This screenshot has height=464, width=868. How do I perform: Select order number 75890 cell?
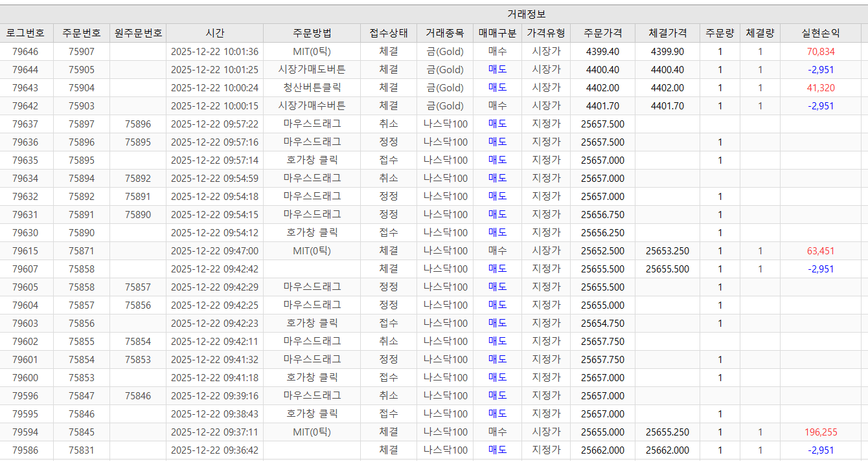(82, 233)
